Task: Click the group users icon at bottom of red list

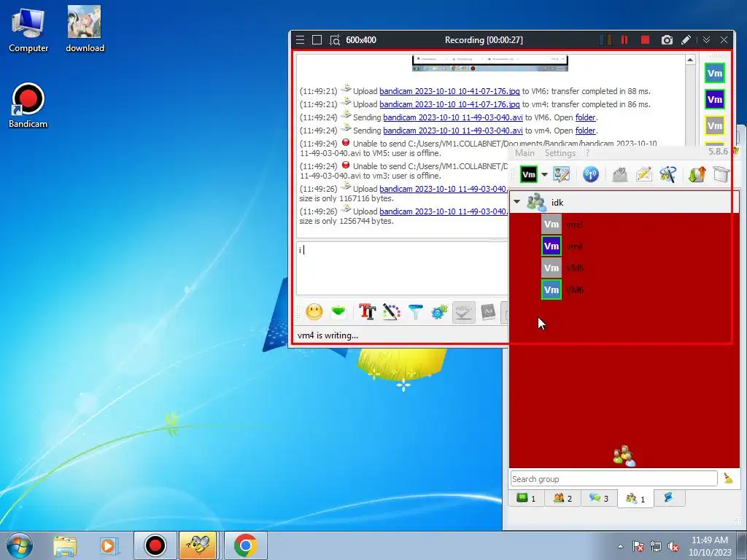Action: click(624, 456)
